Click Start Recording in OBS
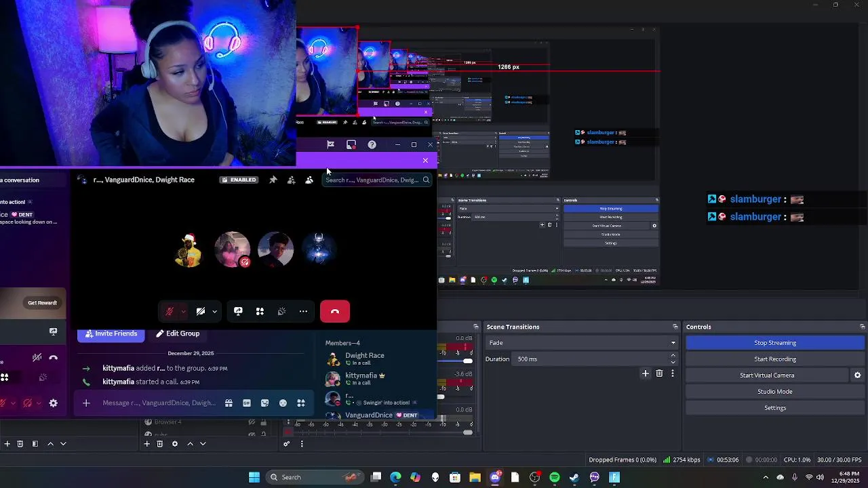The height and width of the screenshot is (488, 868). point(775,359)
